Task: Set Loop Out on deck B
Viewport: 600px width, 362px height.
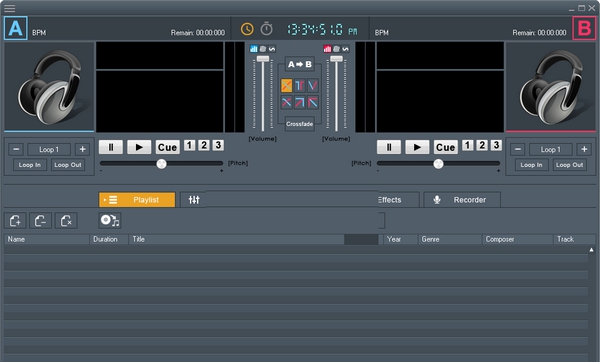Action: click(569, 165)
